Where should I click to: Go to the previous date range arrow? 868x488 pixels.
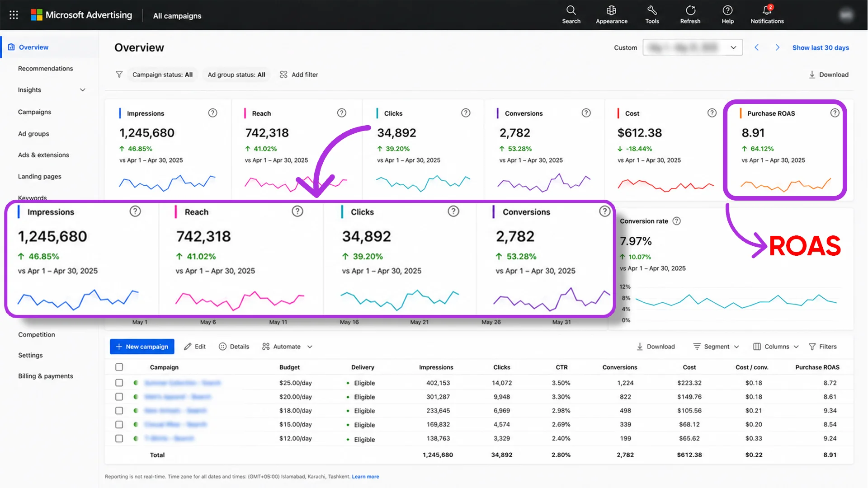pos(756,47)
